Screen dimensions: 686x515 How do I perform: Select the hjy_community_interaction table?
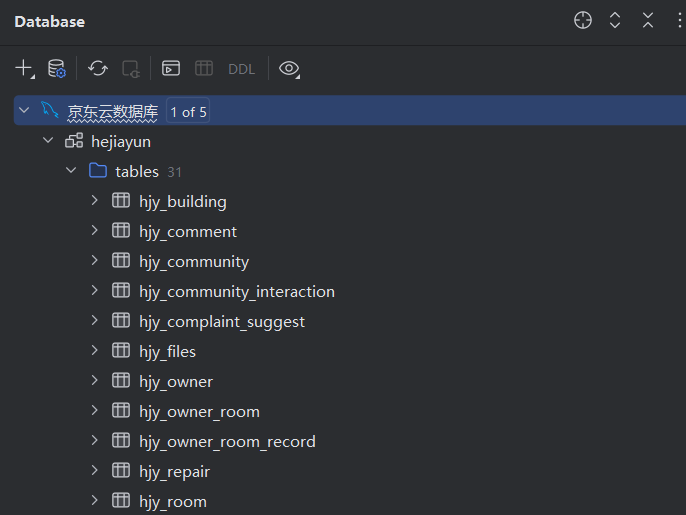click(x=237, y=291)
